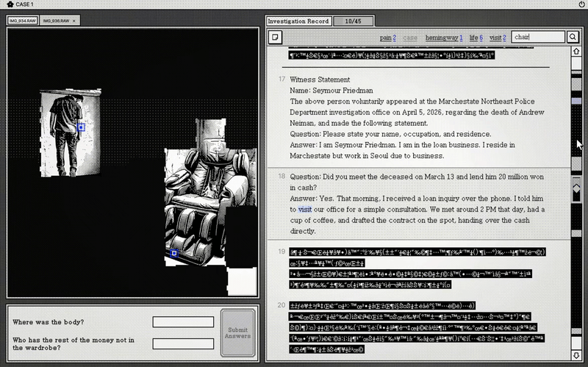Click entry number 17
This screenshot has width=588, height=367.
[x=282, y=79]
